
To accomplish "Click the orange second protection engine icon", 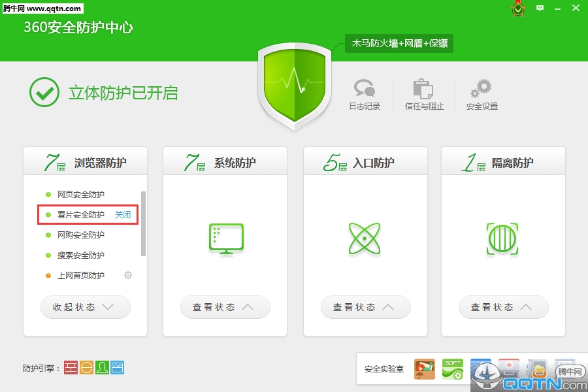I will click(86, 368).
